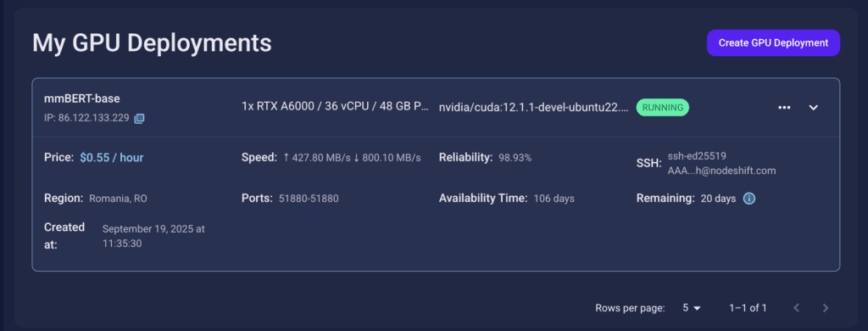Click the My GPU Deployments heading
The width and height of the screenshot is (868, 331).
coord(153,42)
